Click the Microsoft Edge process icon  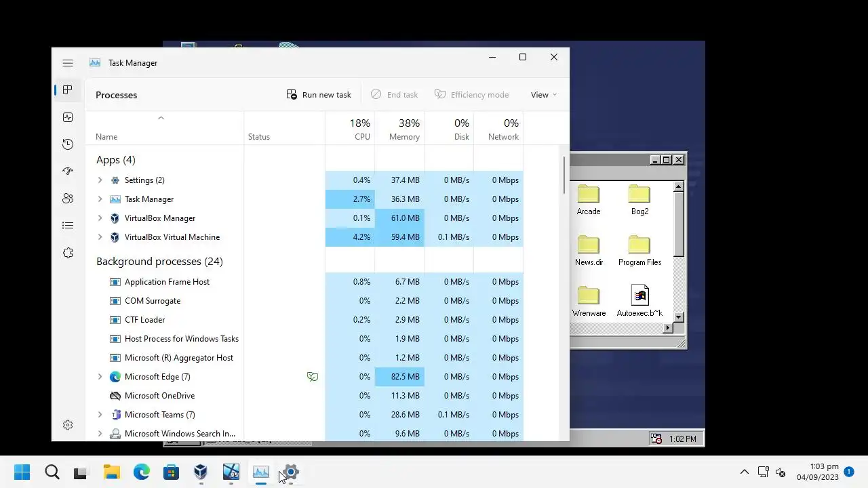(x=115, y=377)
